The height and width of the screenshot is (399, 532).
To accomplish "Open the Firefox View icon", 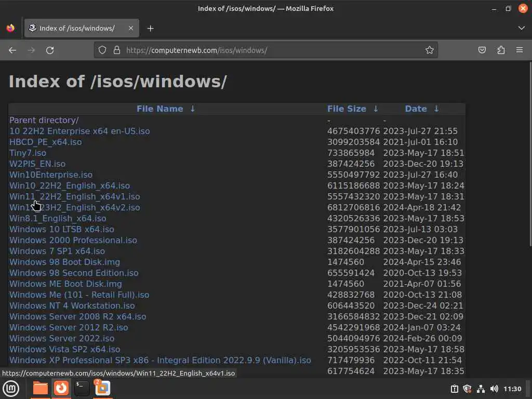I will [x=10, y=28].
